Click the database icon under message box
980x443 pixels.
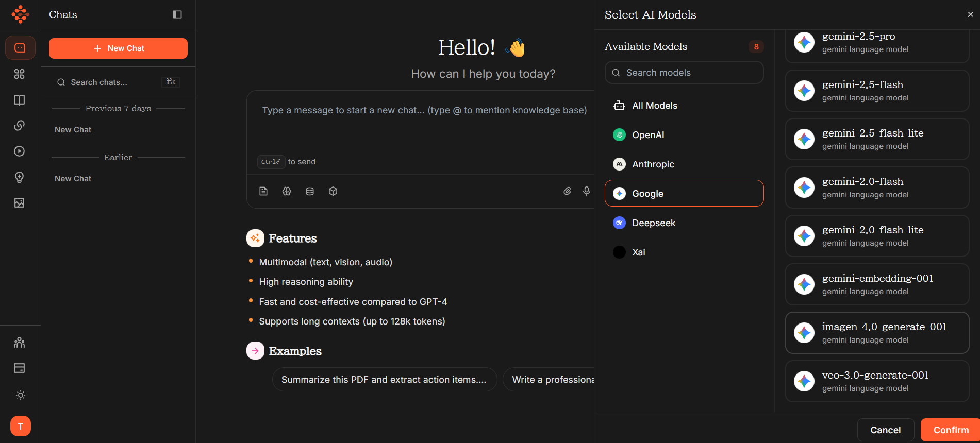(x=310, y=191)
